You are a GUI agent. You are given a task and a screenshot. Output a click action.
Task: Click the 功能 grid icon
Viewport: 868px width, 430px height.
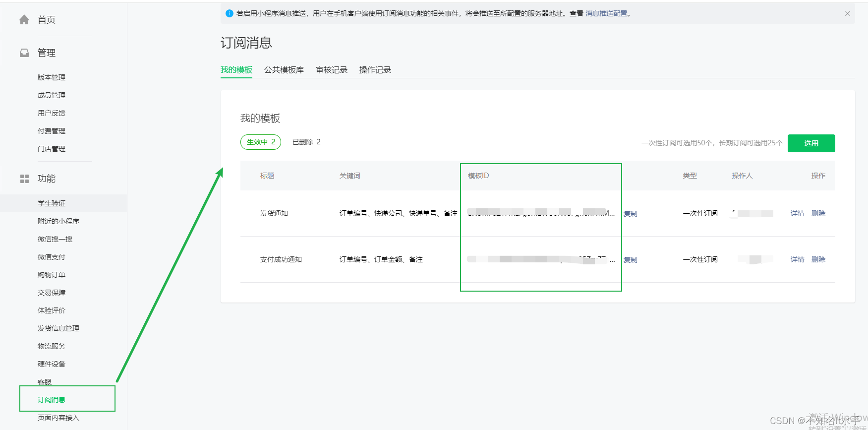click(x=24, y=179)
